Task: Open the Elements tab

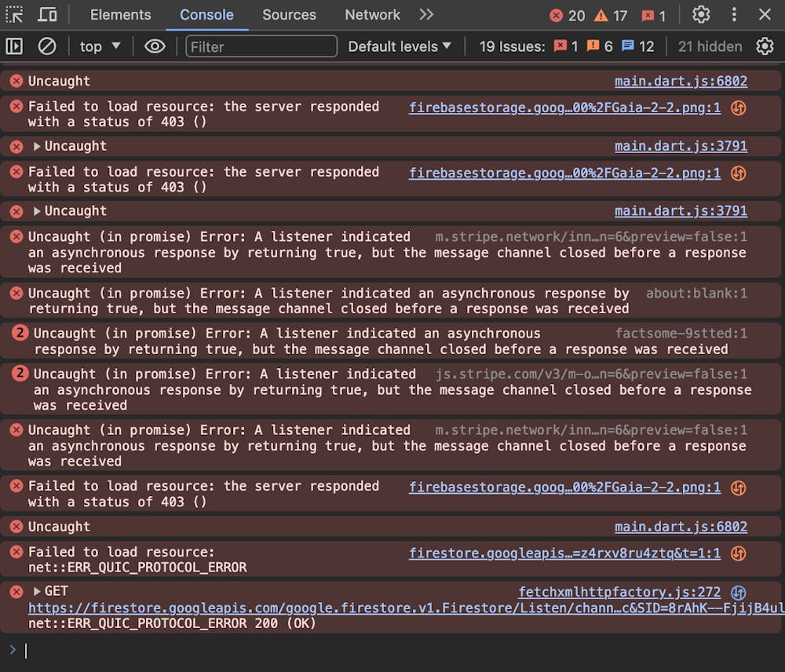Action: click(x=120, y=15)
